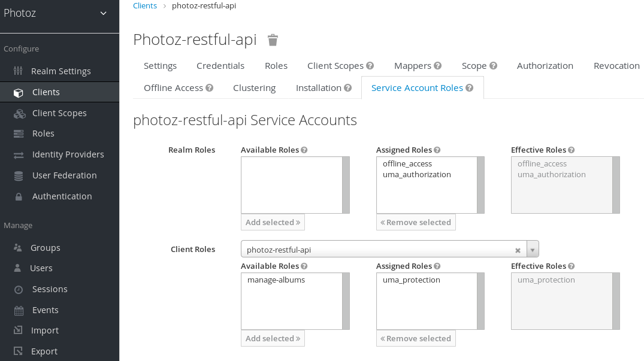Open the Authorization tab
644x361 pixels.
tap(545, 65)
